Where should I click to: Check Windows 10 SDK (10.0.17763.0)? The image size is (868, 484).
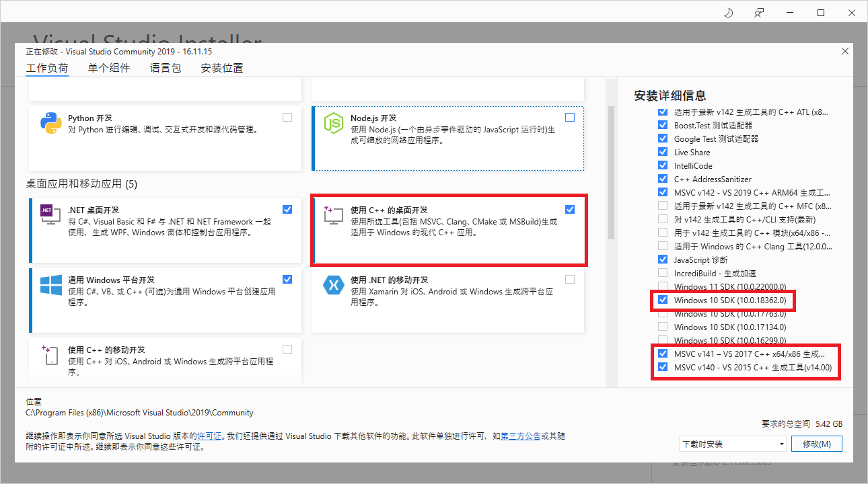663,313
